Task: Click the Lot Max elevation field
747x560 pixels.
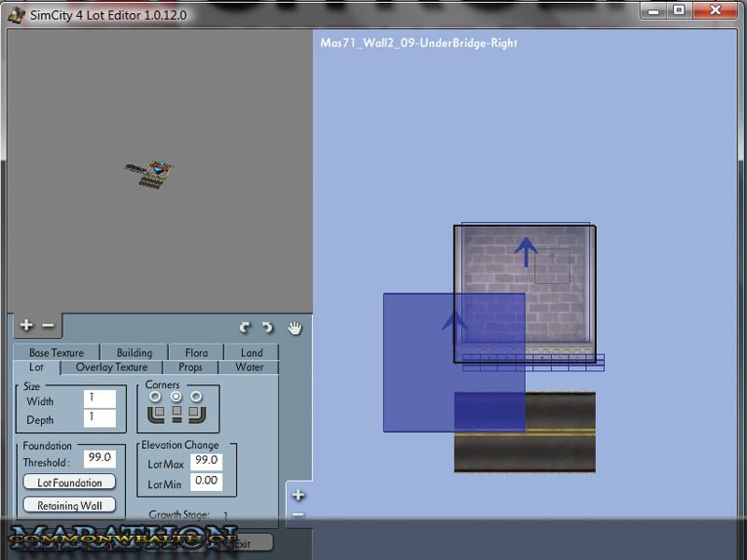Action: tap(206, 461)
